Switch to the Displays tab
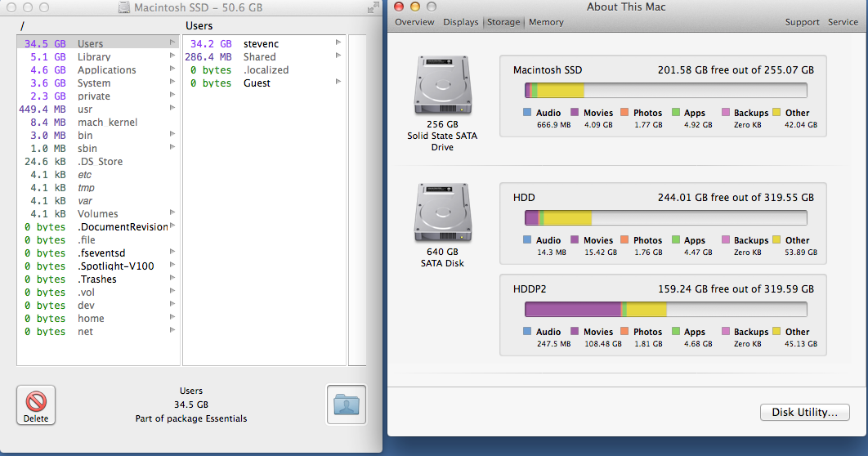This screenshot has width=868, height=456. click(461, 22)
